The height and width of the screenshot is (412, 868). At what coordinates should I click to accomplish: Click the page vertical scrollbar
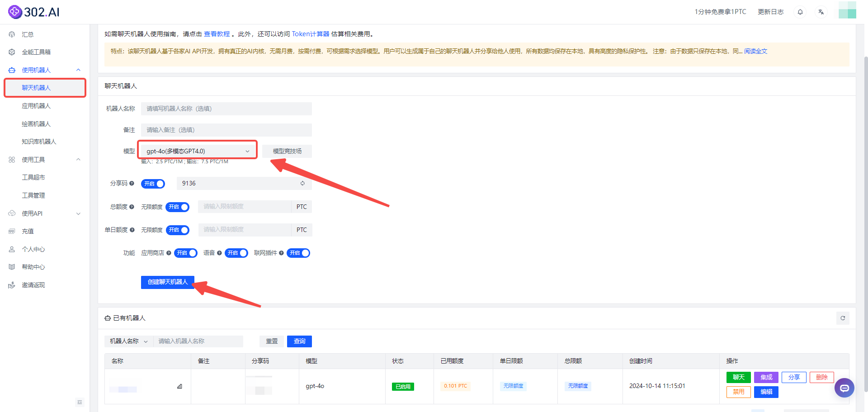point(866,224)
